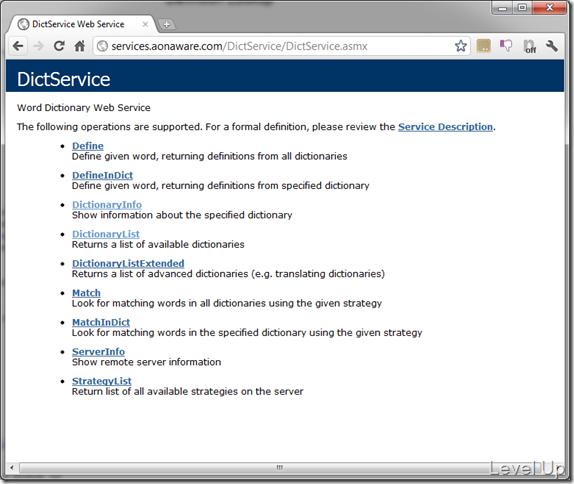Click the globe icon in the address bar
This screenshot has width=574, height=484.
pyautogui.click(x=102, y=46)
